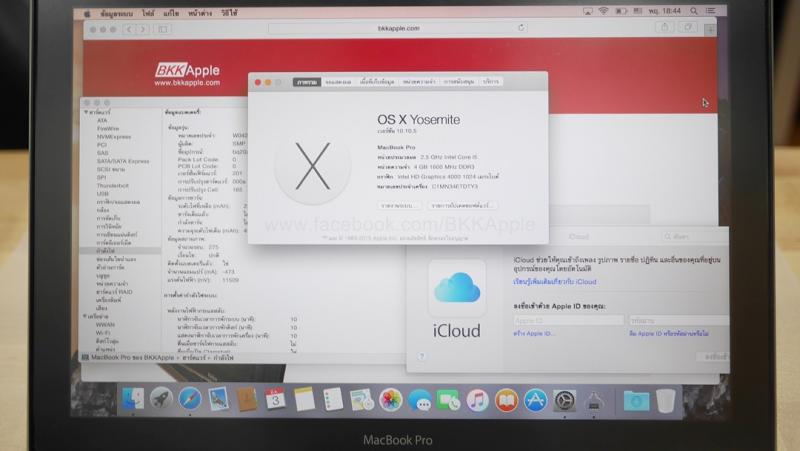Screen dimensions: 800x451
Task: Select the Overview tab in About This Mac
Action: click(307, 82)
